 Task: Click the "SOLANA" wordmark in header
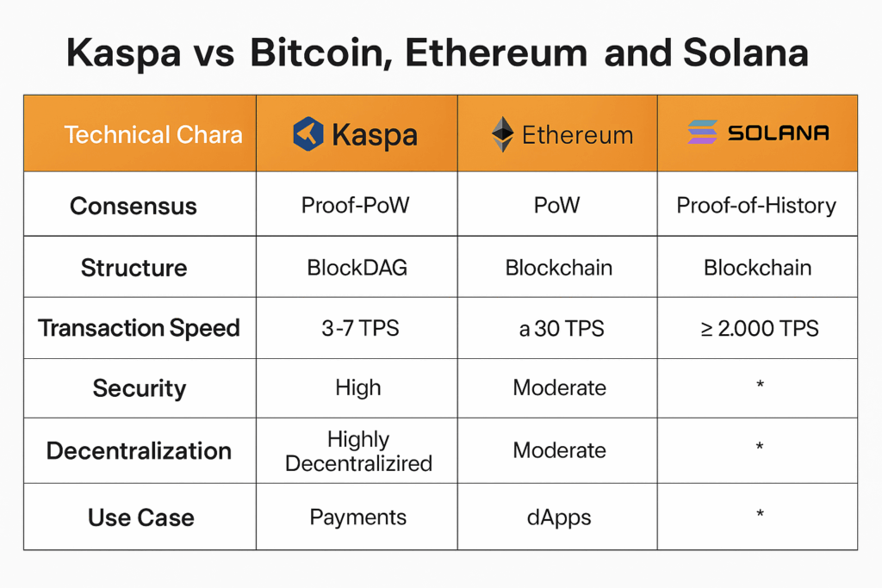pos(778,133)
